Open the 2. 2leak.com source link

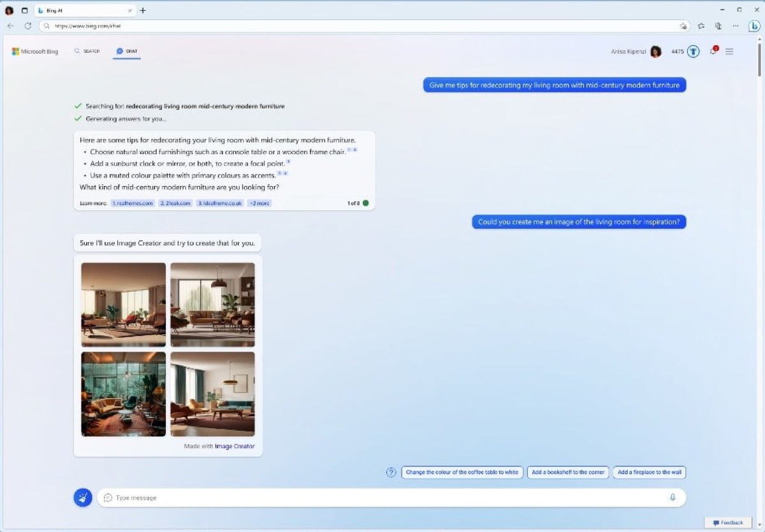point(175,203)
